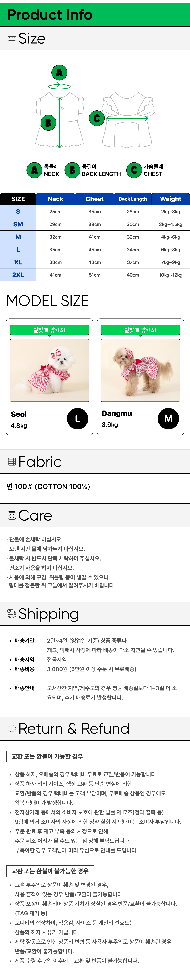Select the Chest column header in size table

click(94, 199)
